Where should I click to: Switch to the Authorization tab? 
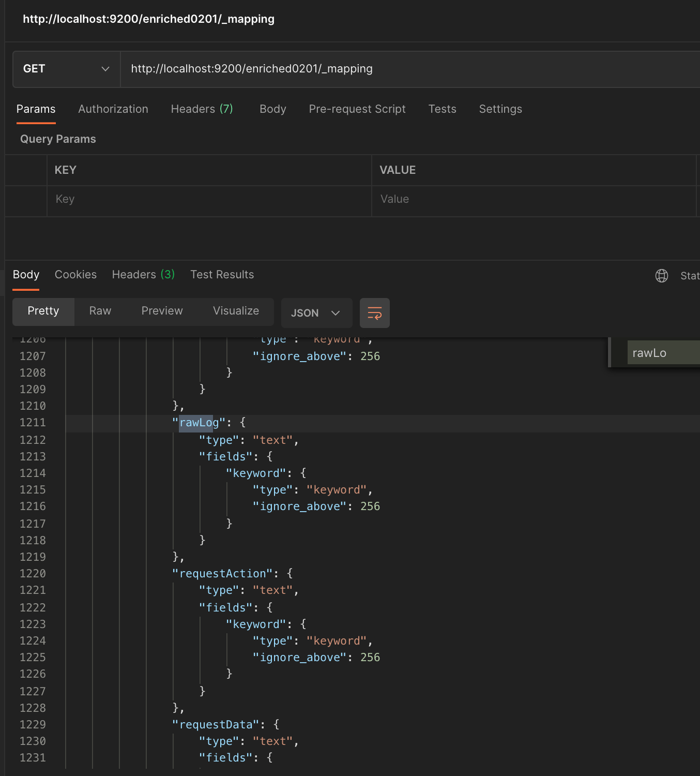click(113, 109)
